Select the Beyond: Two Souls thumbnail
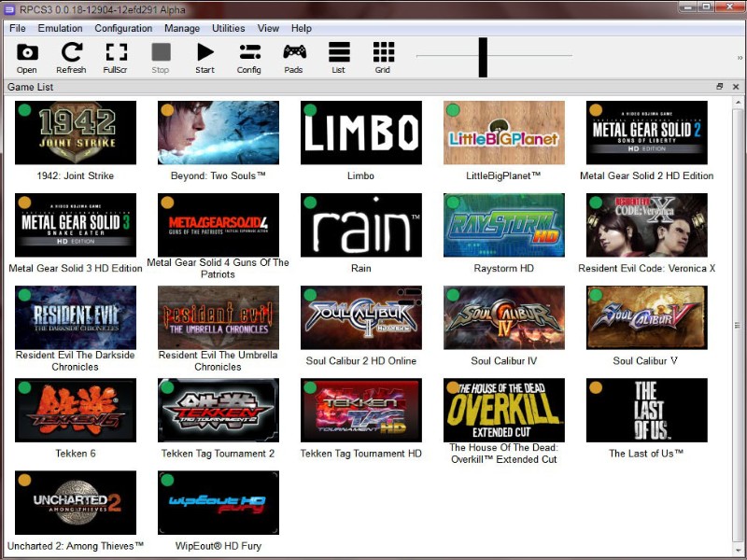 point(218,133)
